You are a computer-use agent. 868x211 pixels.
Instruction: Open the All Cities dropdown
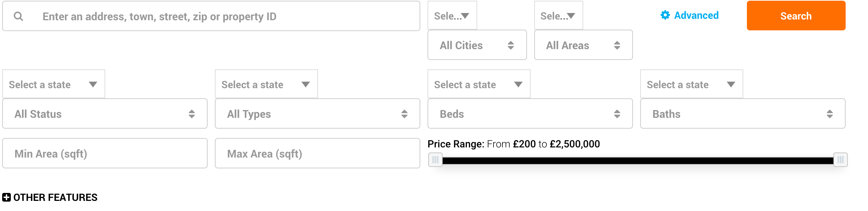[477, 45]
